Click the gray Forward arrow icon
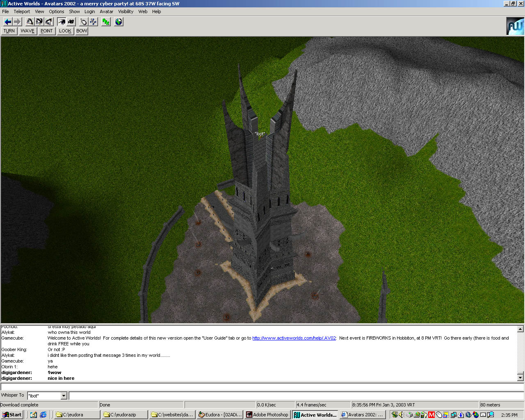The width and height of the screenshot is (525, 420). [17, 22]
